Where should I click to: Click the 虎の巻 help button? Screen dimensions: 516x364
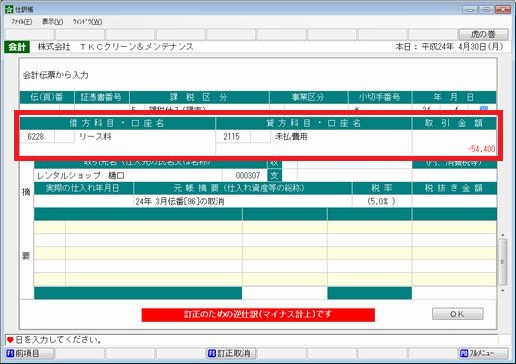(483, 34)
